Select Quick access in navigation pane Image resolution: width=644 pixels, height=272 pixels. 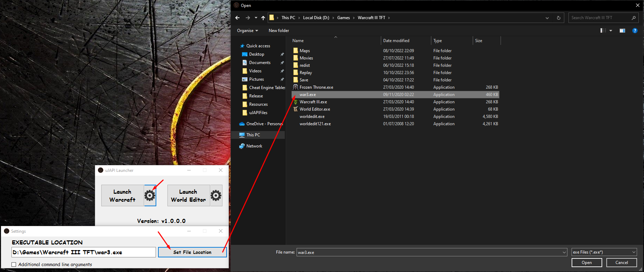point(258,46)
